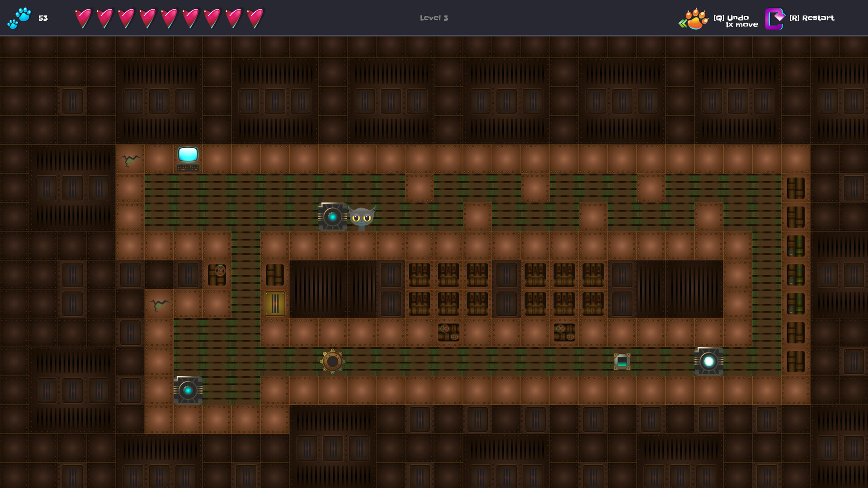The height and width of the screenshot is (488, 868).
Task: Click the orange paw Undo icon
Action: pyautogui.click(x=694, y=19)
